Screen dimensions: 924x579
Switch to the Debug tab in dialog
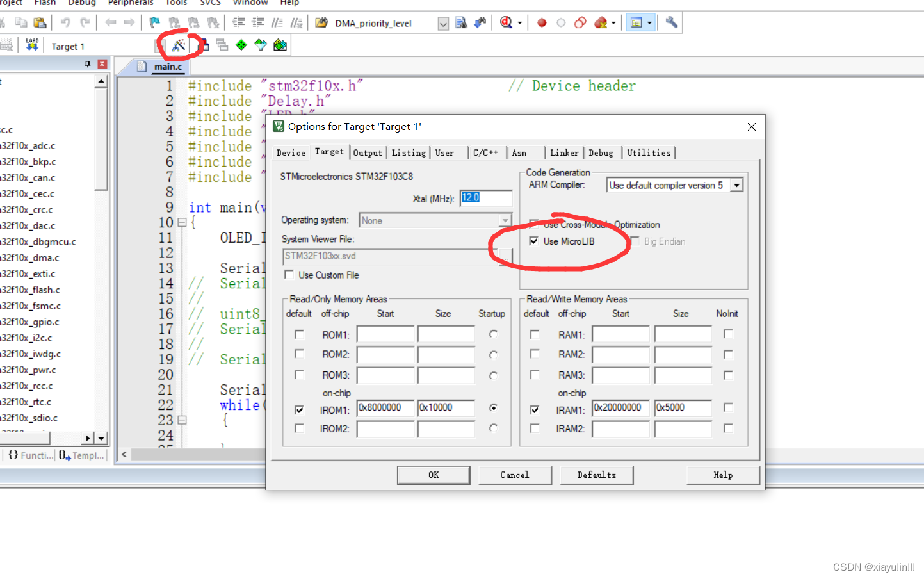coord(601,153)
